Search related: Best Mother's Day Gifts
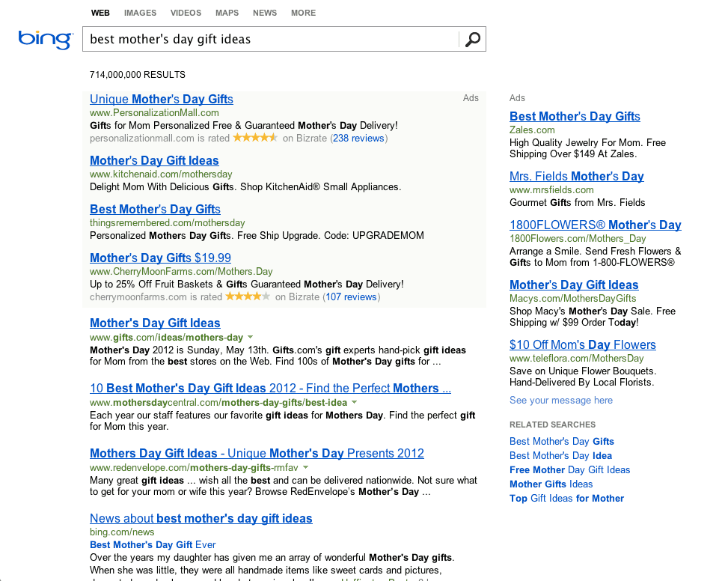The height and width of the screenshot is (581, 728). click(562, 441)
